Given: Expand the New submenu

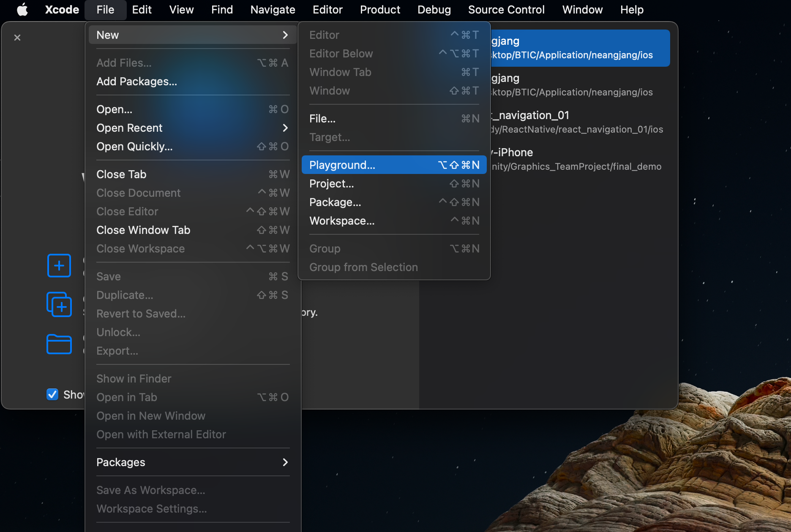Looking at the screenshot, I should 193,35.
